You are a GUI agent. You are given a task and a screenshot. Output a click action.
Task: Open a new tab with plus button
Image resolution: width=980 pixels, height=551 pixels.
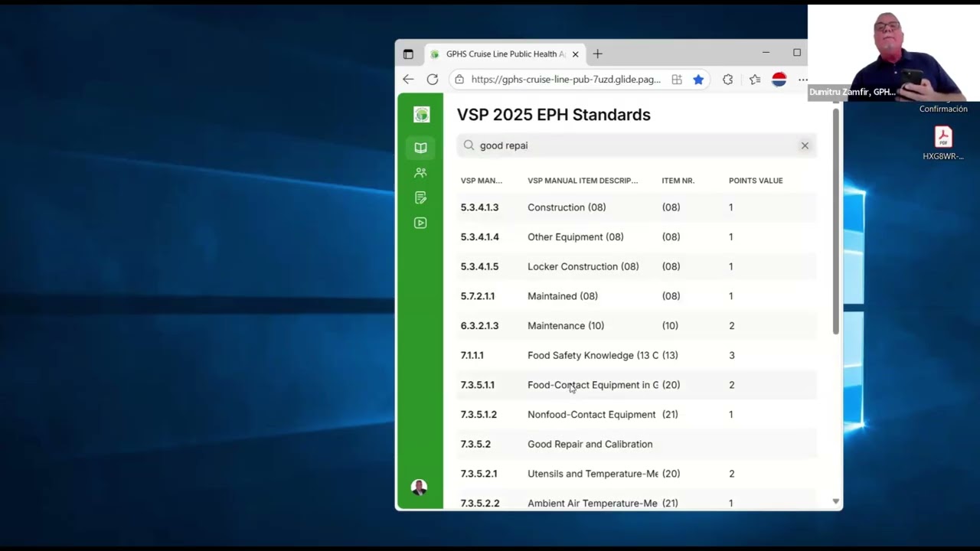coord(598,54)
